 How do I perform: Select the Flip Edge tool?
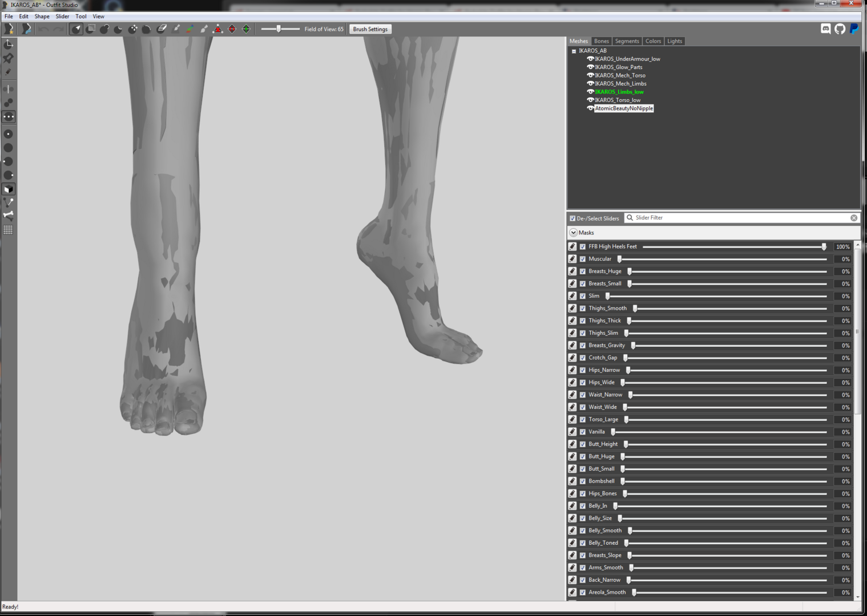pyautogui.click(x=232, y=29)
